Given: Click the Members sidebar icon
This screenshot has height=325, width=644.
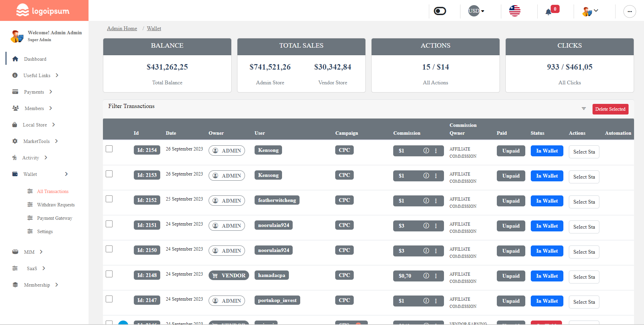Looking at the screenshot, I should [15, 108].
